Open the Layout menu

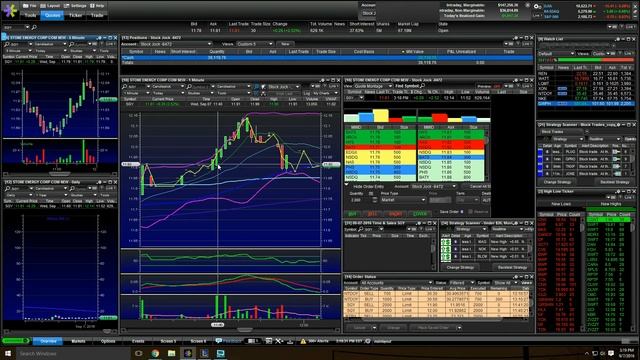(51, 6)
